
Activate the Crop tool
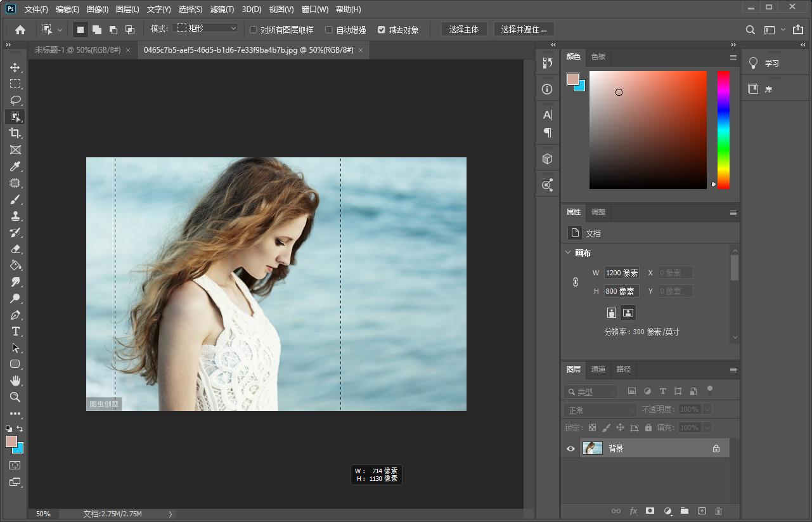coord(15,133)
